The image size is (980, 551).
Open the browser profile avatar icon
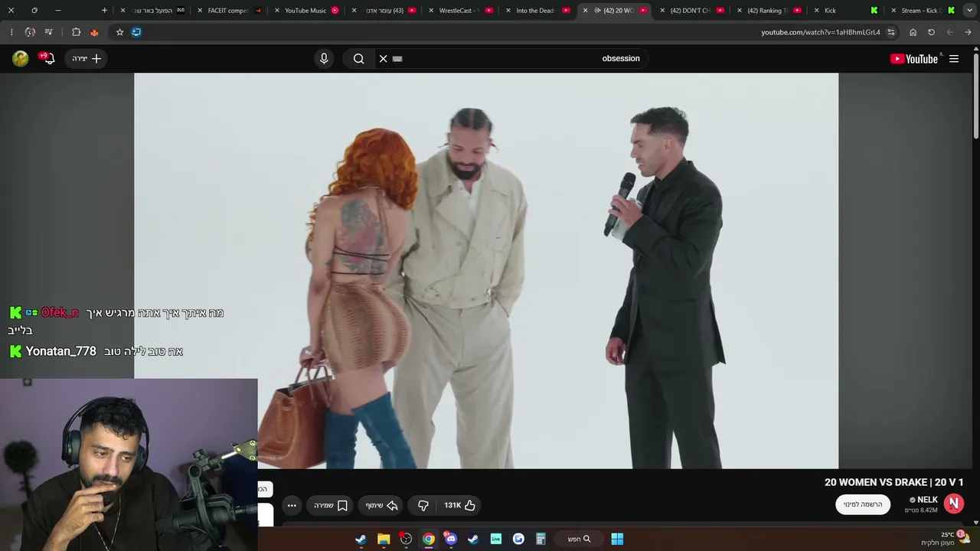(30, 32)
